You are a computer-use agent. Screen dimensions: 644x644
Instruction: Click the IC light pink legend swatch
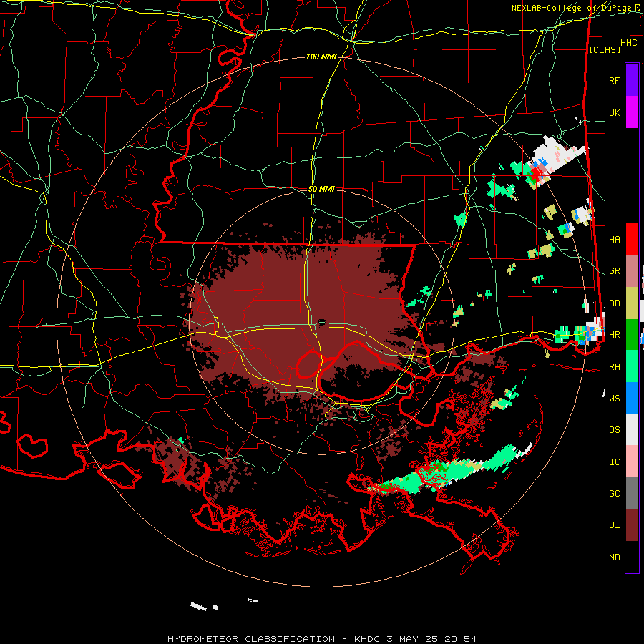pyautogui.click(x=632, y=462)
